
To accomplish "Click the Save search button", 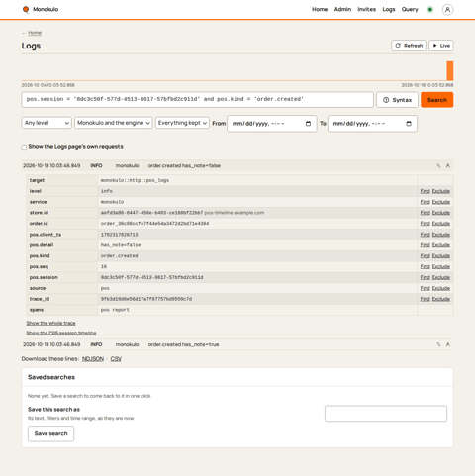I will [x=50, y=433].
